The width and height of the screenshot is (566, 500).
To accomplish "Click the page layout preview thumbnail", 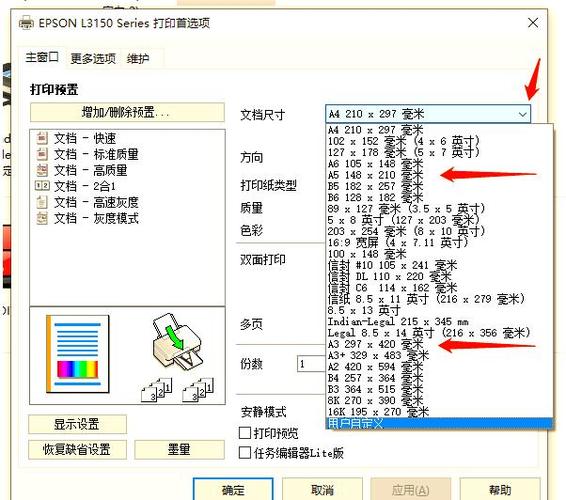I will [78, 354].
